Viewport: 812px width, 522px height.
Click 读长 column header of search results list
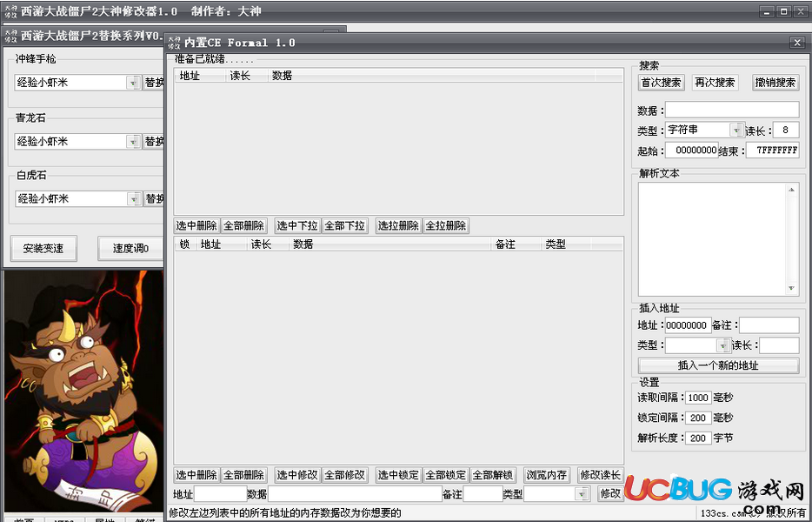tap(247, 76)
